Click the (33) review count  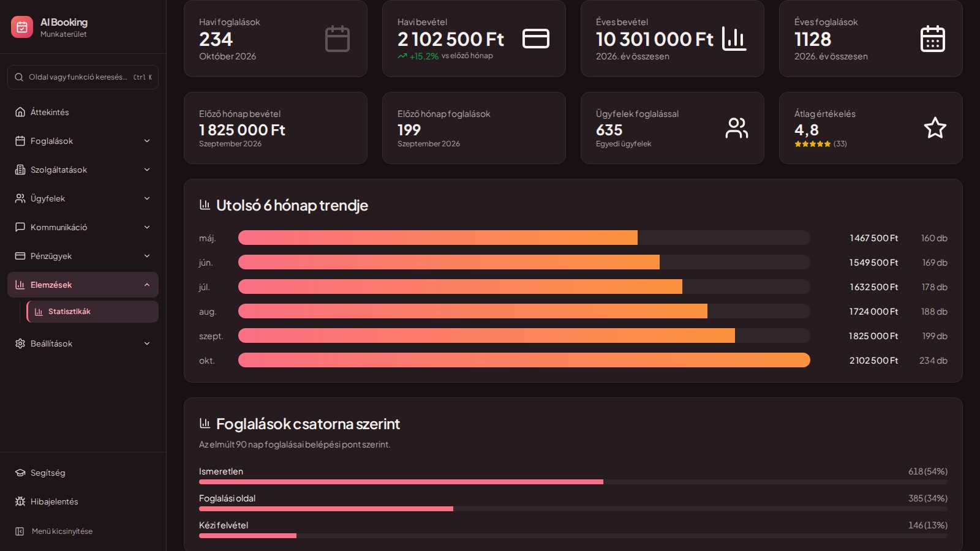[840, 144]
